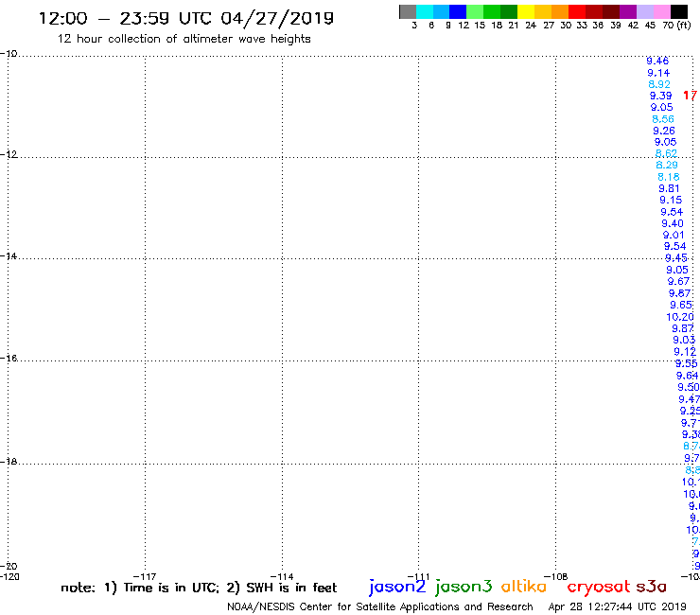700x615 pixels.
Task: Click the wave height value 9.12
Action: [685, 352]
